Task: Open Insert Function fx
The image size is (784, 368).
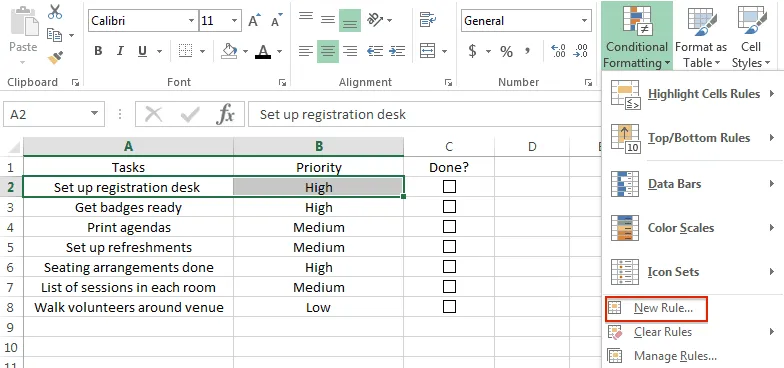Action: (x=226, y=115)
